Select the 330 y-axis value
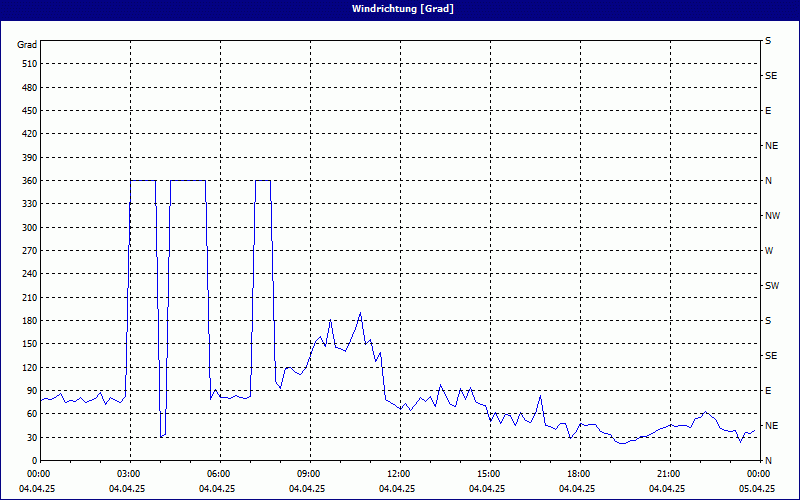 click(30, 204)
